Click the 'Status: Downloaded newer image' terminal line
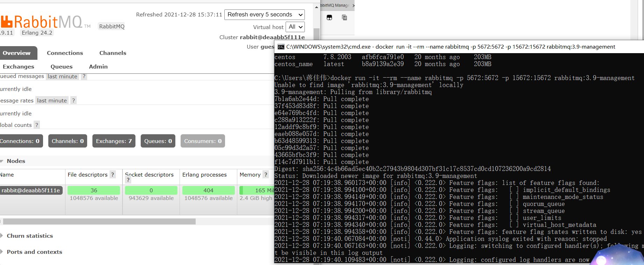This screenshot has height=265, width=644. 376,176
